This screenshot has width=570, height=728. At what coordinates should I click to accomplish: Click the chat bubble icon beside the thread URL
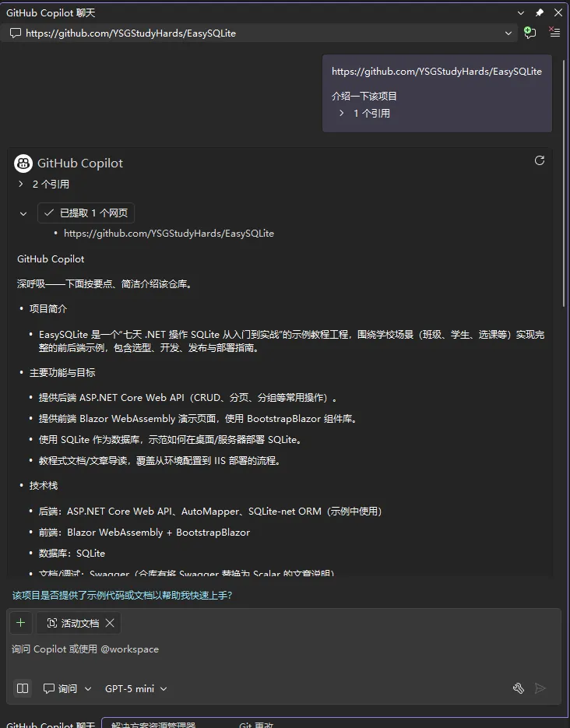tap(16, 33)
